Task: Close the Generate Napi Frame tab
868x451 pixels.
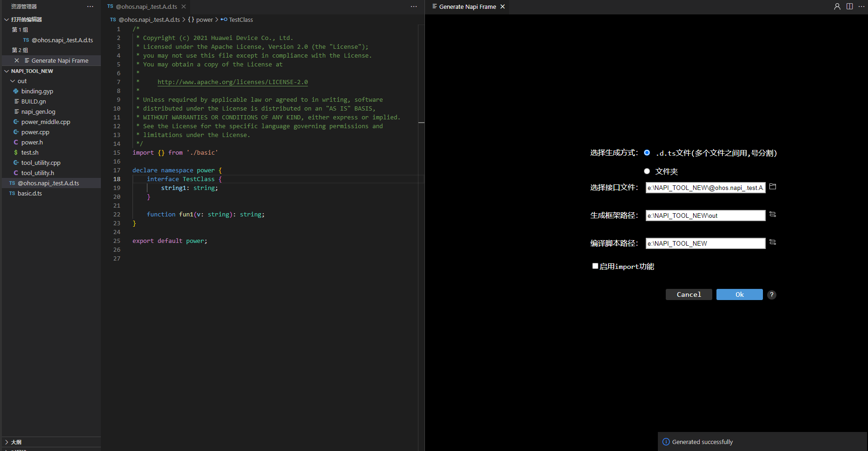Action: tap(503, 7)
